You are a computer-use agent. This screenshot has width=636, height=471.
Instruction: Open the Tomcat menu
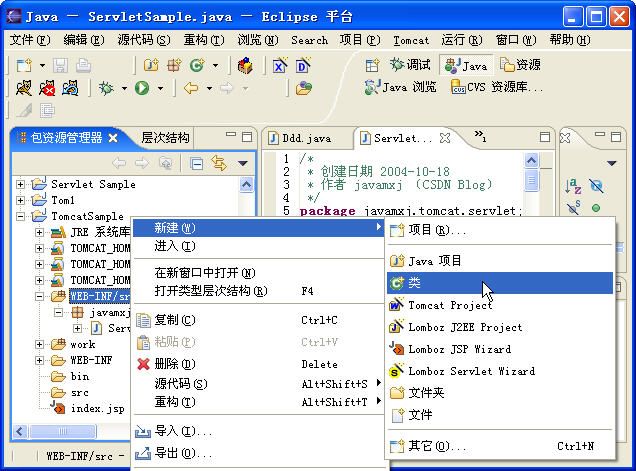pos(410,40)
